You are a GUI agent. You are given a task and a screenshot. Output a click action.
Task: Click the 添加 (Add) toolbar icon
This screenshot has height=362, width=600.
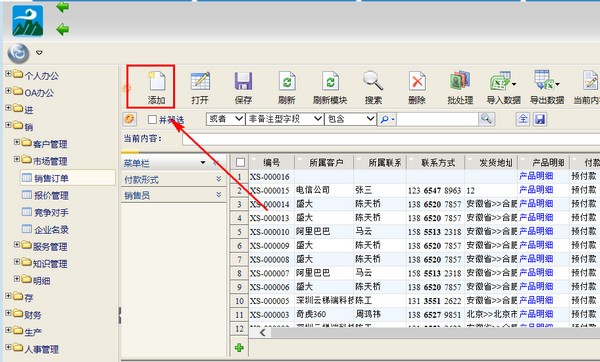pos(157,81)
